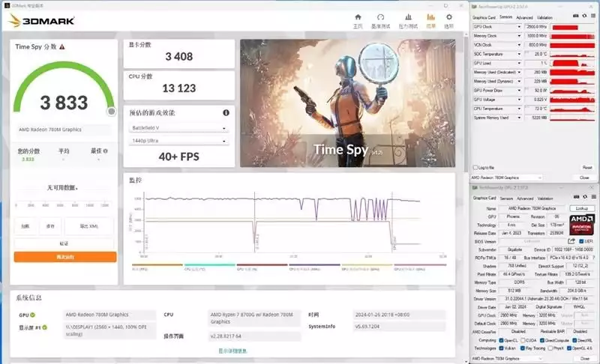Click the 3DMark logo

(41, 21)
